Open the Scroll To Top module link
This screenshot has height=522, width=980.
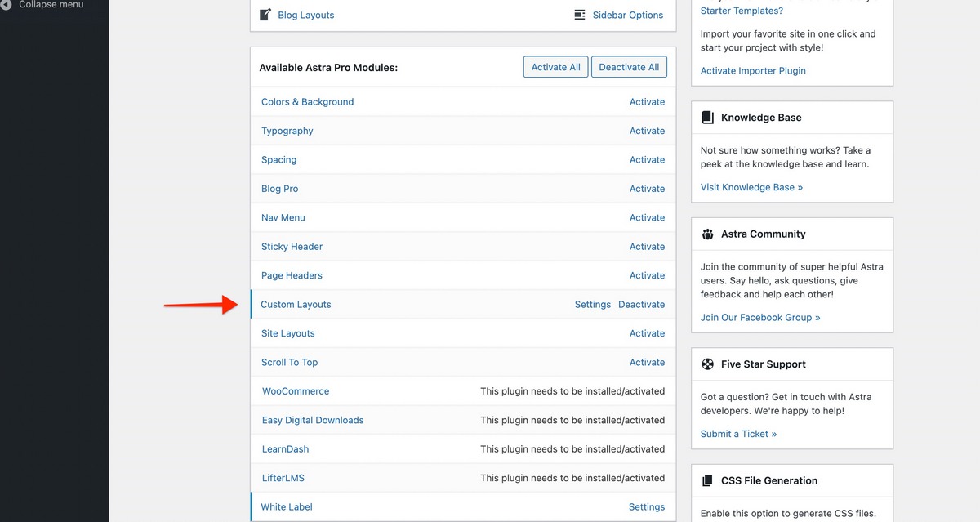point(289,363)
